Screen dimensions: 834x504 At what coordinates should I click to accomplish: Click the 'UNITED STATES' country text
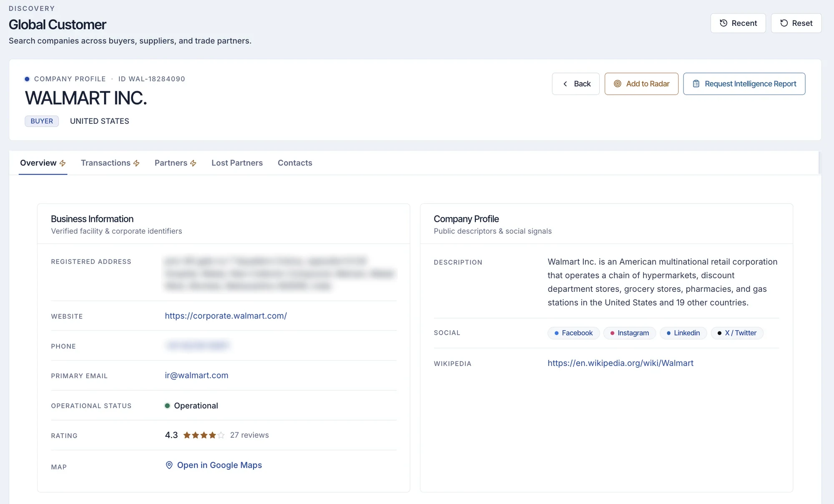(x=100, y=121)
